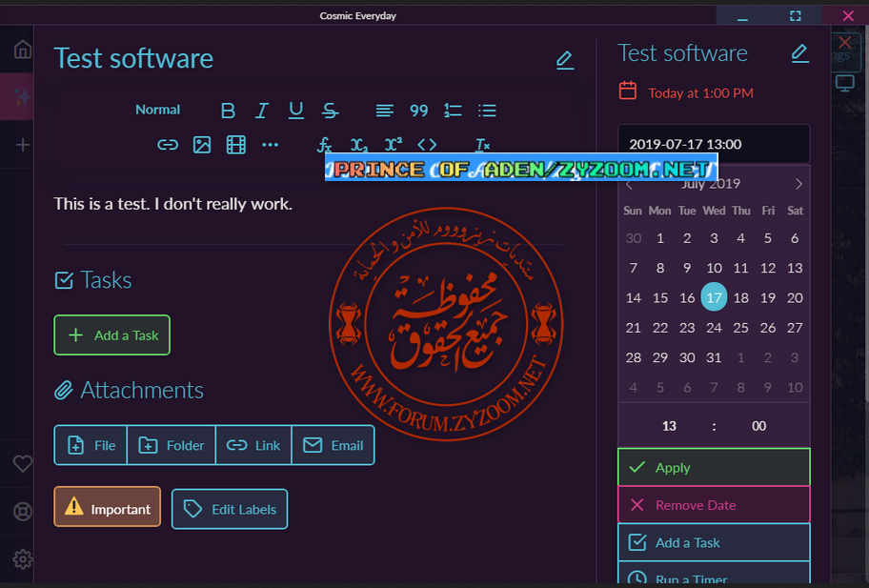The image size is (869, 588).
Task: Pick July 11 in the calendar
Action: [x=741, y=268]
